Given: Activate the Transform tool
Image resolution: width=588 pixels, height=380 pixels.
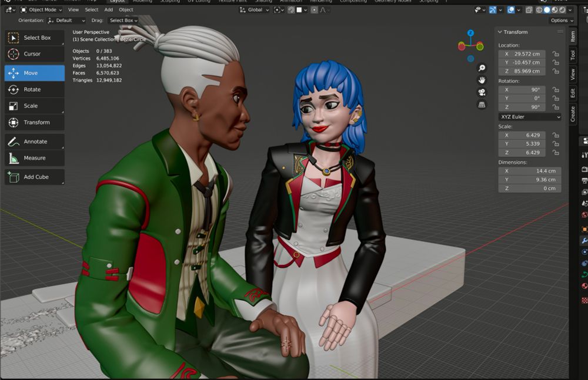Looking at the screenshot, I should (35, 123).
